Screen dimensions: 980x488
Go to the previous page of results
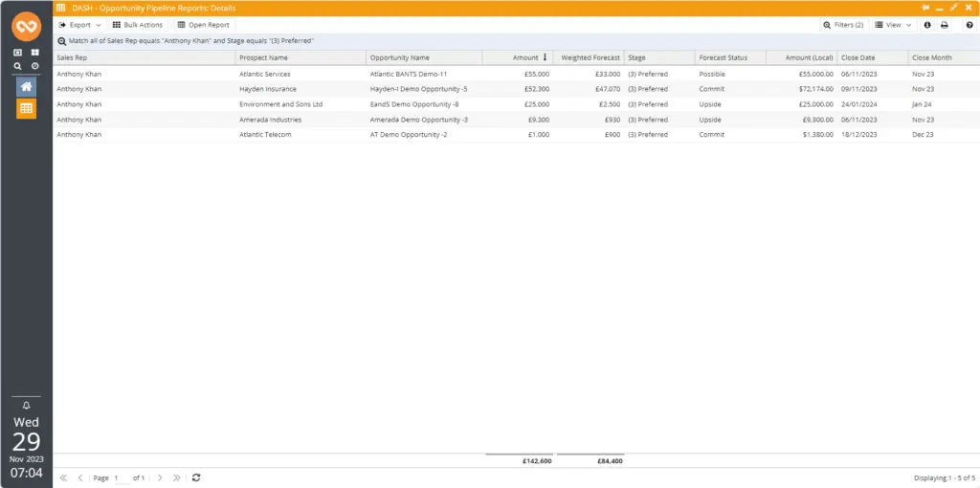[80, 478]
